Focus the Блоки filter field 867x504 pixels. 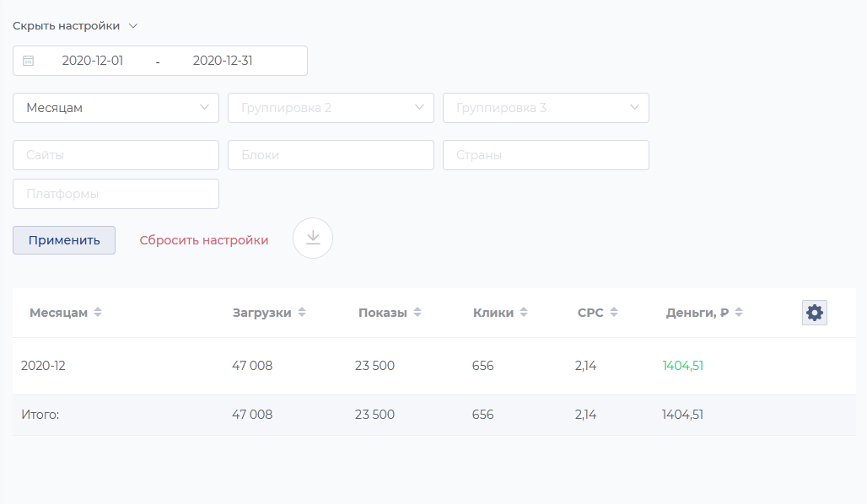331,155
